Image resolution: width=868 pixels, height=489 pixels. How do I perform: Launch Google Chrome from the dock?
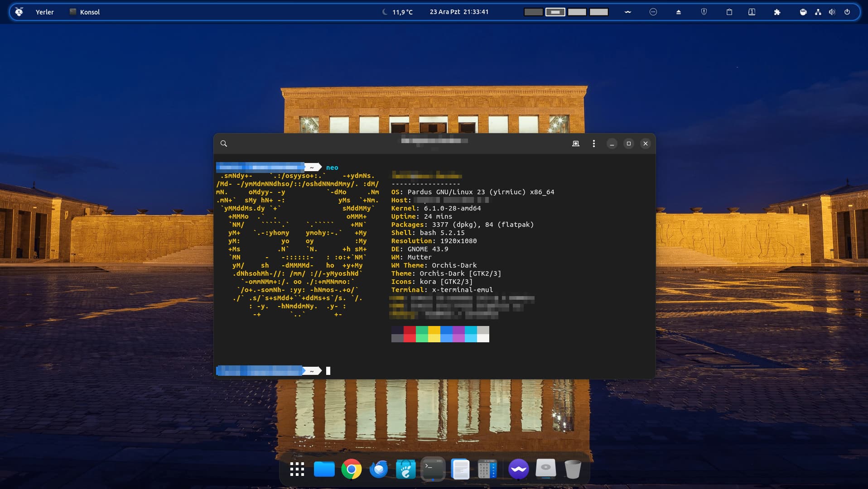click(351, 470)
